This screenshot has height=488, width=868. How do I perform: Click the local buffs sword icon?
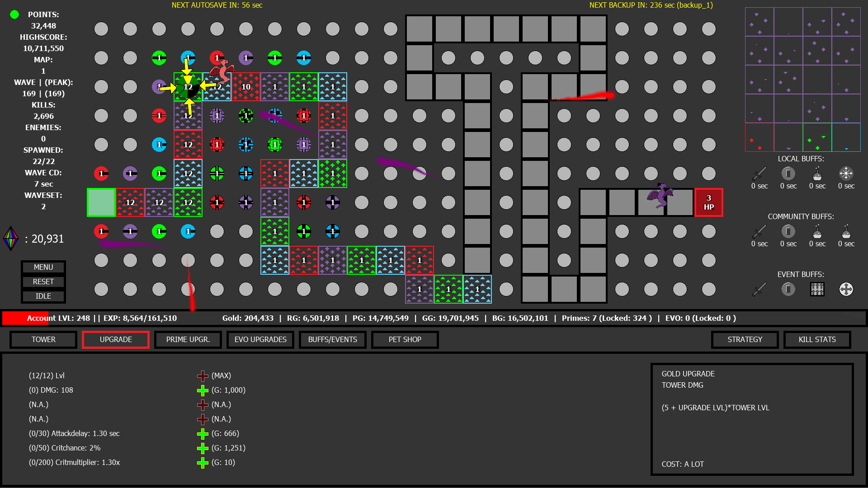(x=759, y=174)
